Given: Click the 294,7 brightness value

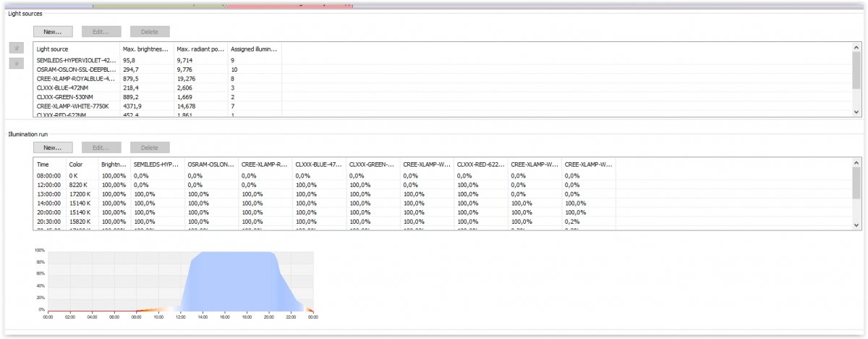Looking at the screenshot, I should (x=129, y=69).
